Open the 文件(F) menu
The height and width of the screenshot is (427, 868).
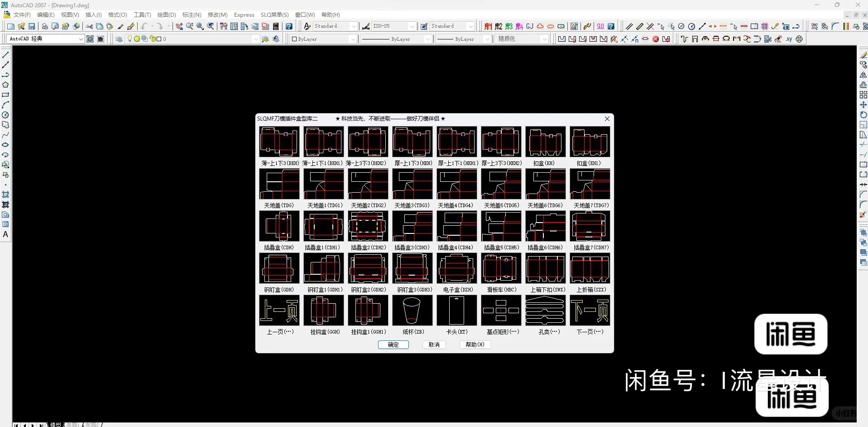(x=22, y=15)
